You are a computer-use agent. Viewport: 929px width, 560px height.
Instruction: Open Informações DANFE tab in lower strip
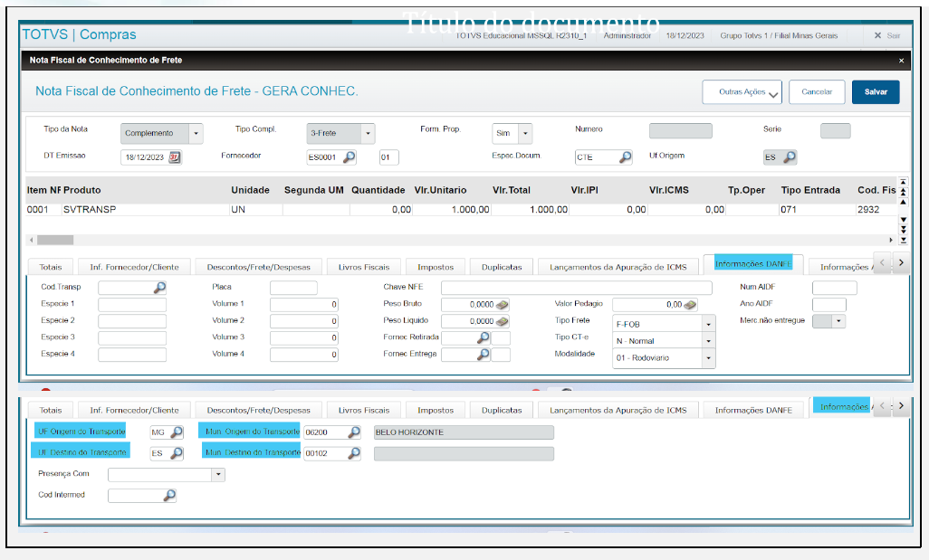click(753, 410)
